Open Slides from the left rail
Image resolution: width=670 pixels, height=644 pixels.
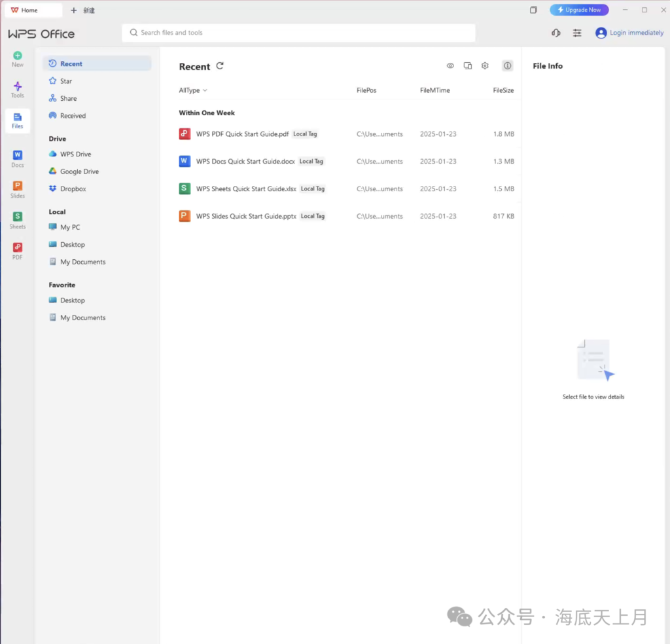tap(18, 189)
